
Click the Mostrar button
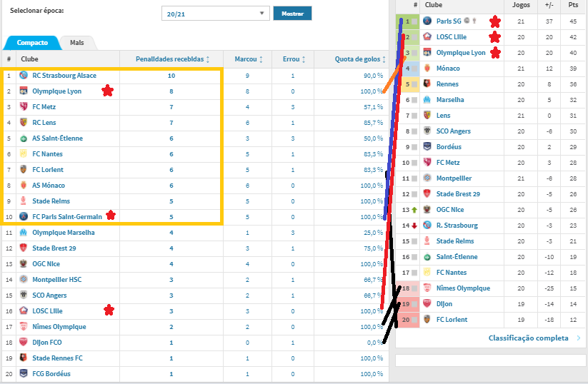292,14
